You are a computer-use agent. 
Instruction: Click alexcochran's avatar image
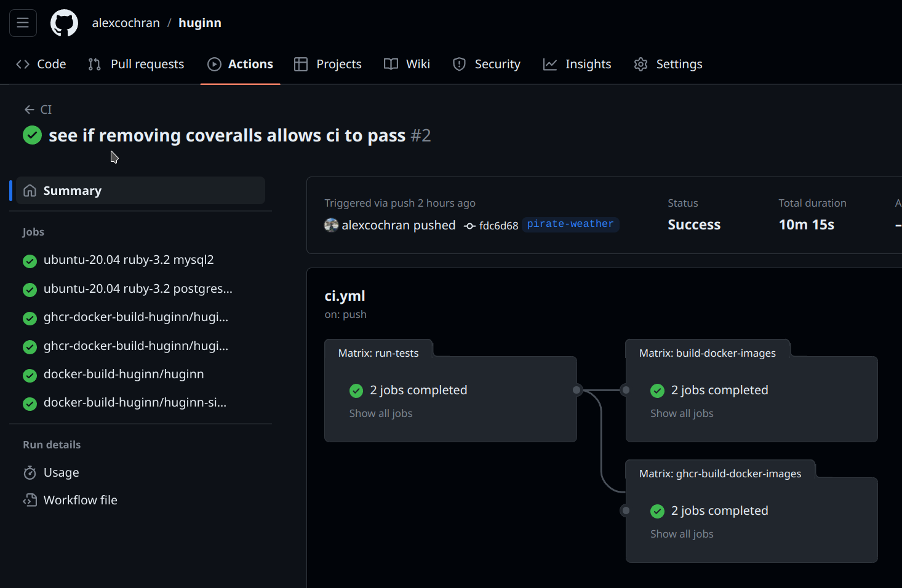tap(331, 225)
